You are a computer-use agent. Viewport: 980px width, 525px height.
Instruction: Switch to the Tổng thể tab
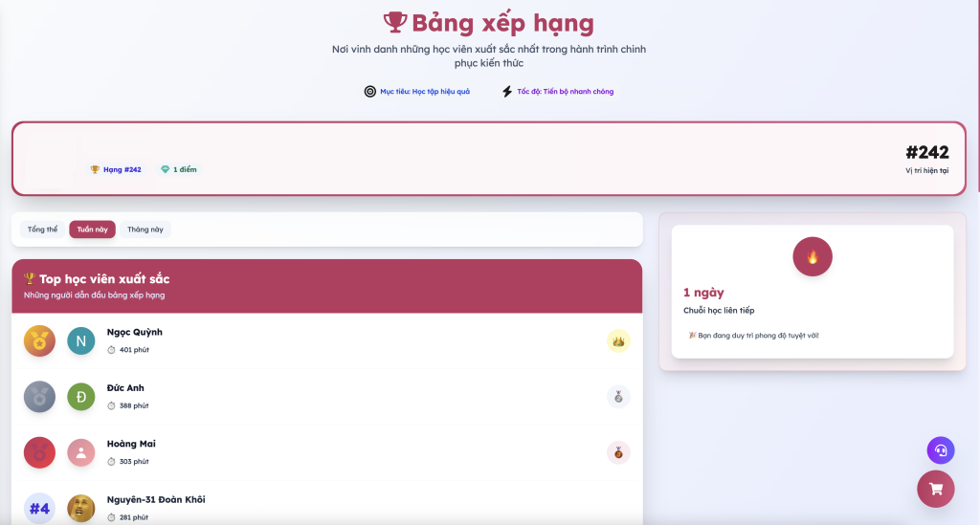point(42,230)
